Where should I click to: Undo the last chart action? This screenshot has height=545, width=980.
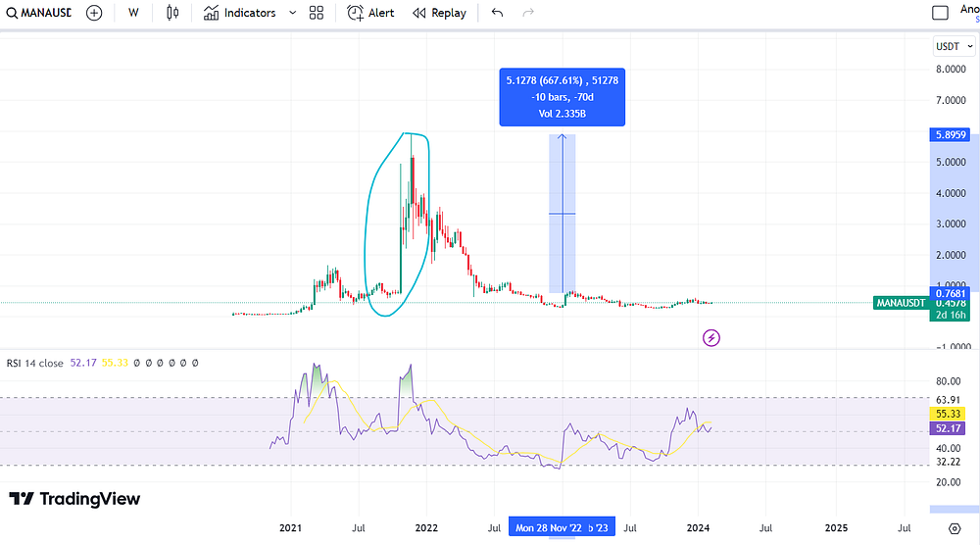497,13
